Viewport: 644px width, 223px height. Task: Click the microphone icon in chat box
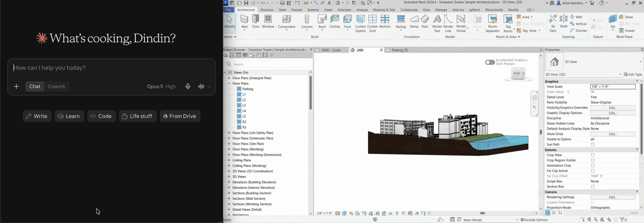[188, 86]
